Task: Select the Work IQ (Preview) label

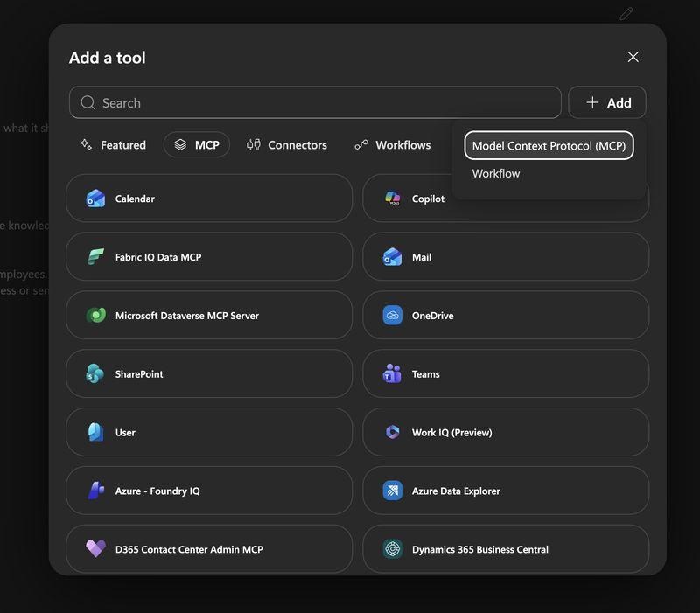Action: point(451,432)
